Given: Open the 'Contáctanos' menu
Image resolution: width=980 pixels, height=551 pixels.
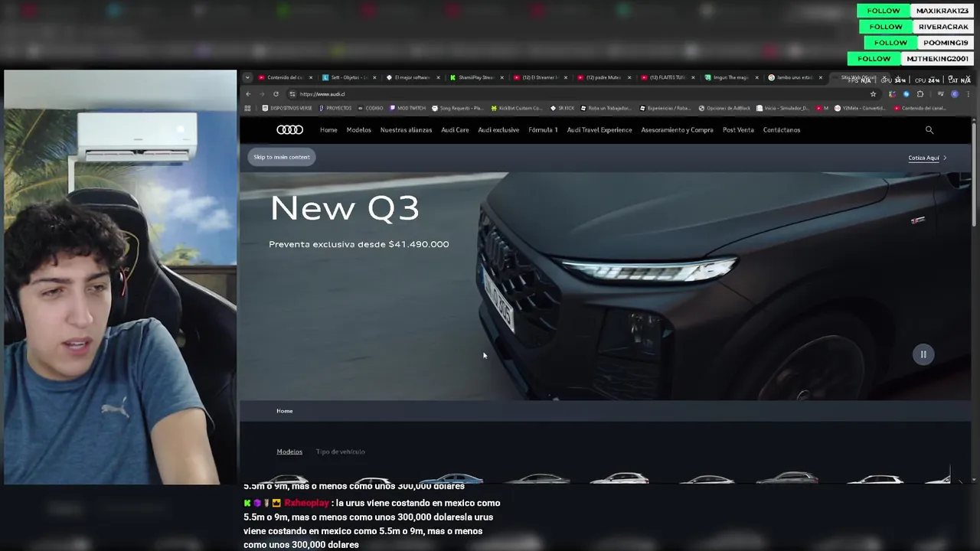Looking at the screenshot, I should 781,130.
